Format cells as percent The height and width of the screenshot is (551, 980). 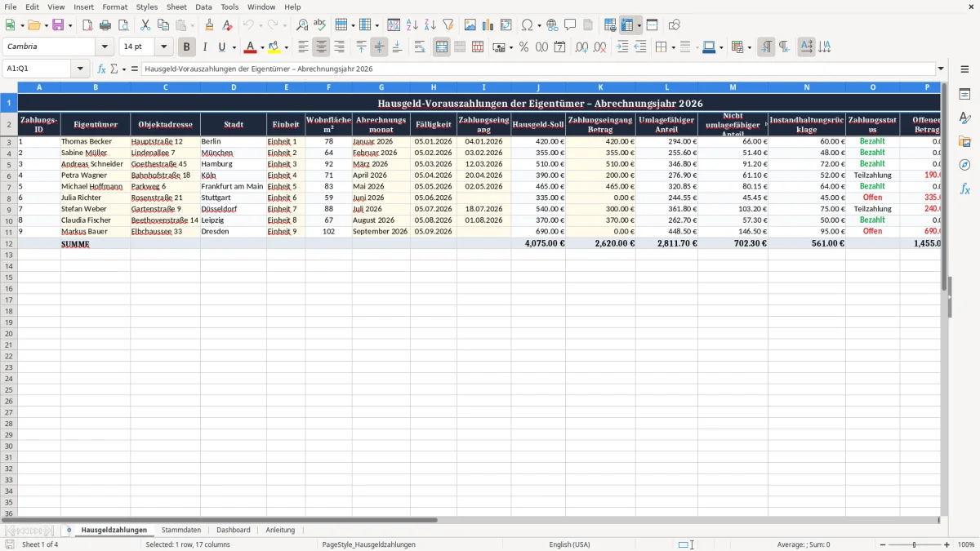pos(524,47)
